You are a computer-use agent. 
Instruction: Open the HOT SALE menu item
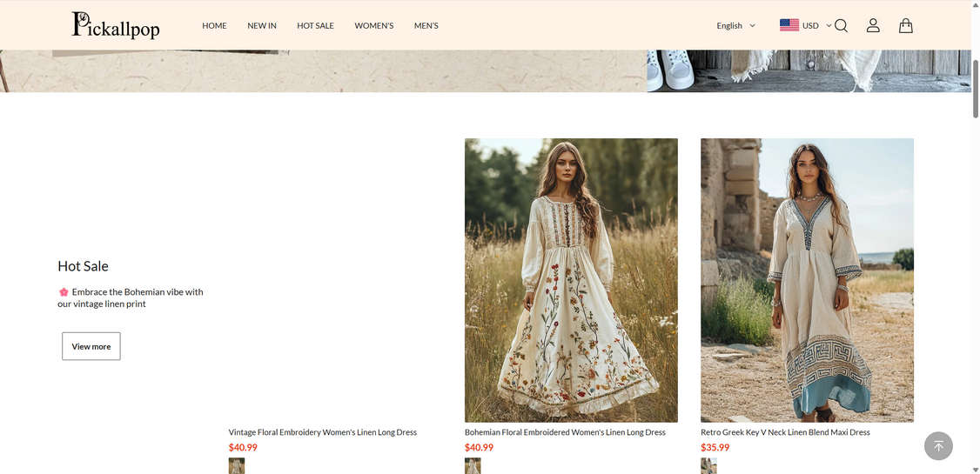point(316,25)
